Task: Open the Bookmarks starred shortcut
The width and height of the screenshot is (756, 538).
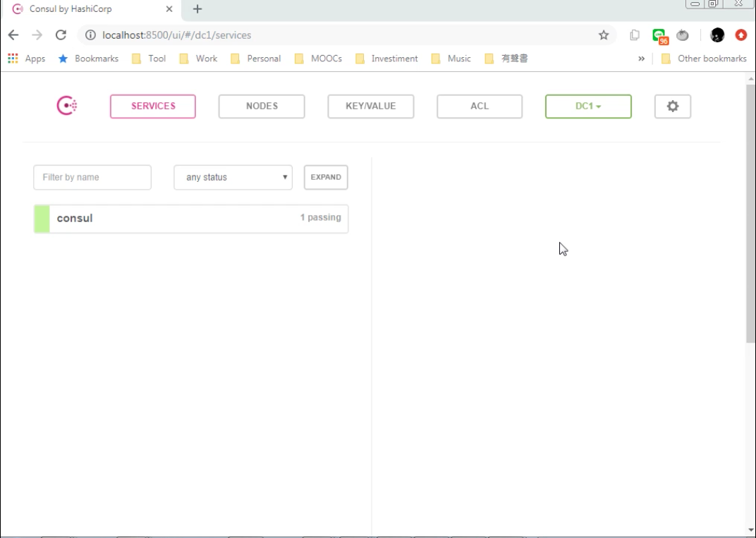Action: (x=88, y=59)
